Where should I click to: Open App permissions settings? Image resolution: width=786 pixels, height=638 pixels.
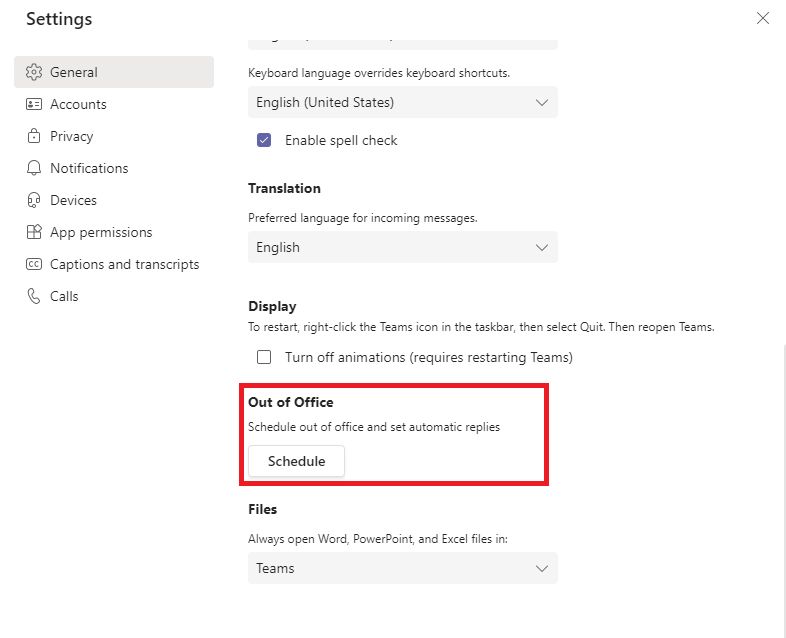pos(114,232)
